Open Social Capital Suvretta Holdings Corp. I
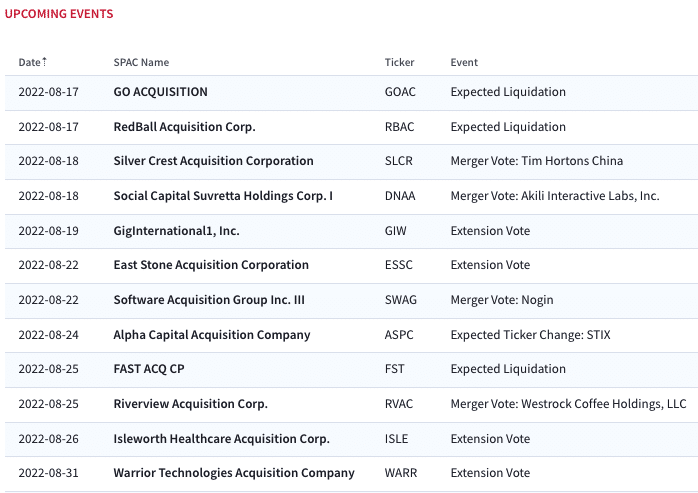This screenshot has height=493, width=698. pos(223,196)
